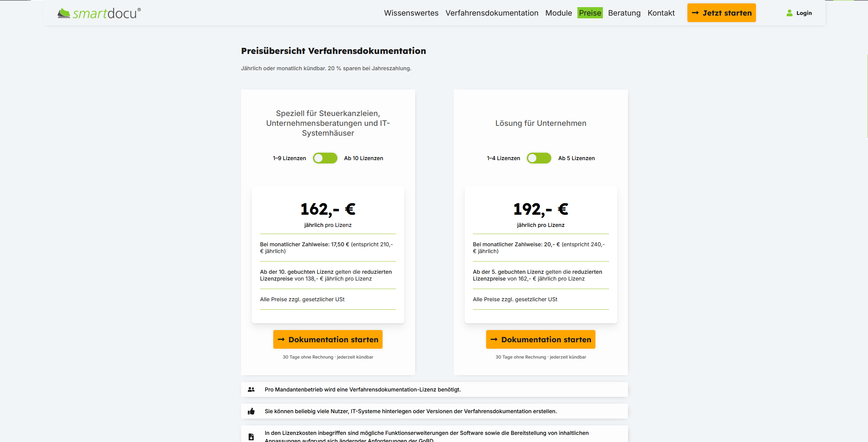Open the Beratung menu item
This screenshot has height=442, width=868.
point(624,13)
